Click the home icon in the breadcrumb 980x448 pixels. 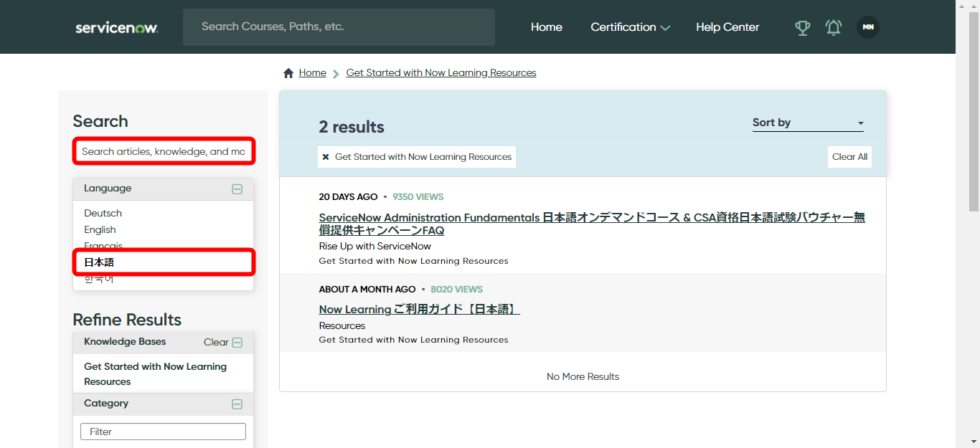tap(290, 72)
